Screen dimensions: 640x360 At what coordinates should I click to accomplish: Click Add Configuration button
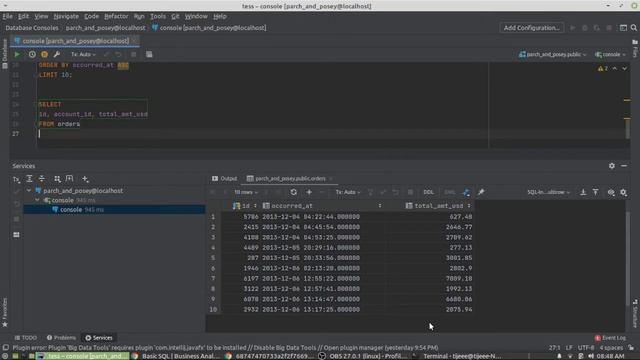pos(531,28)
